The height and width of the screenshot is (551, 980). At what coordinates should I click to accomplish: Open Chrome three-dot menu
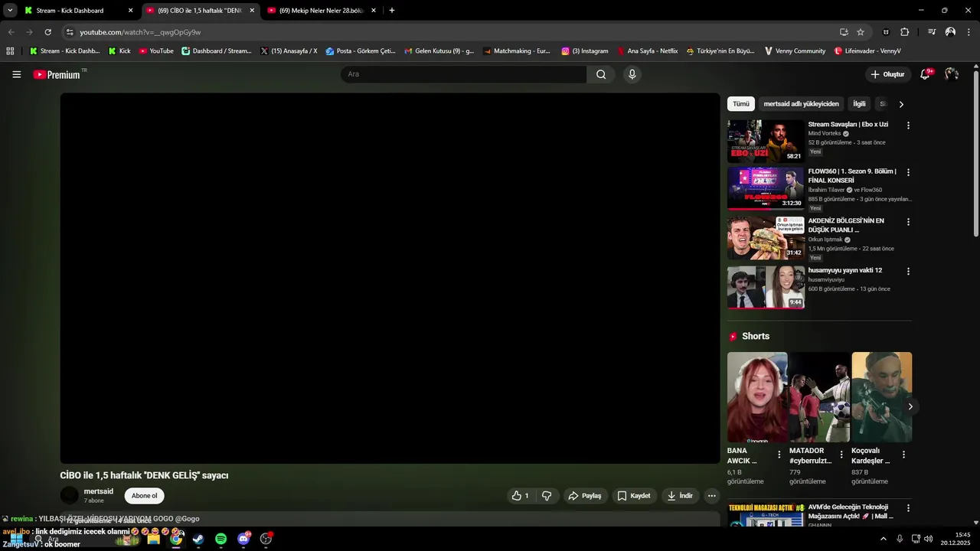point(969,32)
